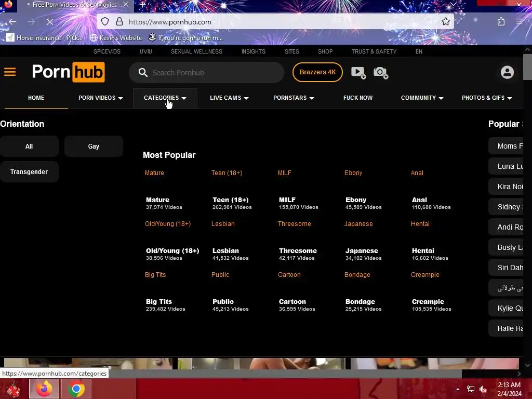This screenshot has height=399, width=532.
Task: Go back using the browser back arrow
Action: (12, 22)
